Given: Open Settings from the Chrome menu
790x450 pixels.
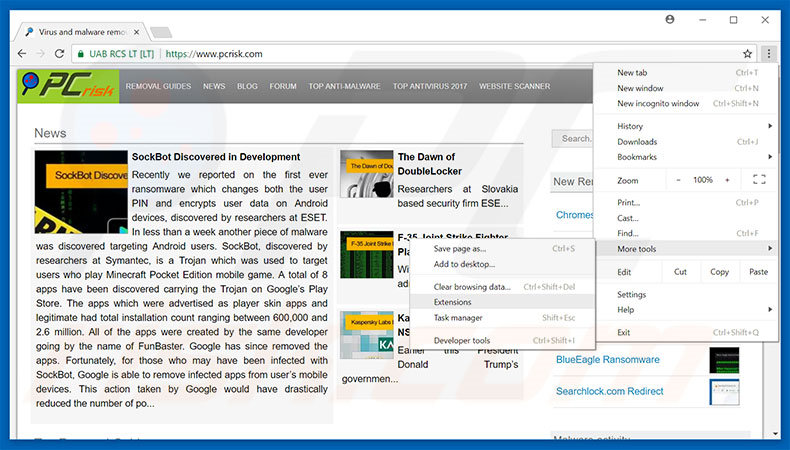Looking at the screenshot, I should tap(687, 294).
